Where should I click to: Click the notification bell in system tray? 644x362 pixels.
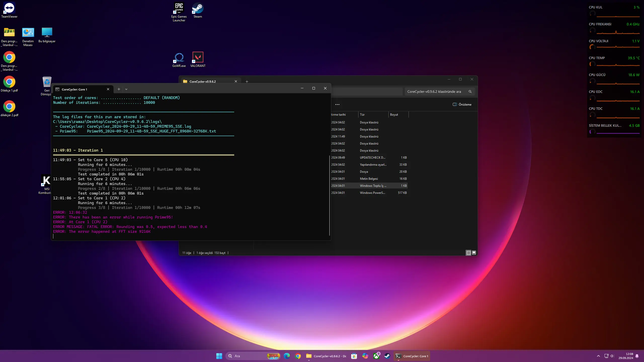click(637, 356)
